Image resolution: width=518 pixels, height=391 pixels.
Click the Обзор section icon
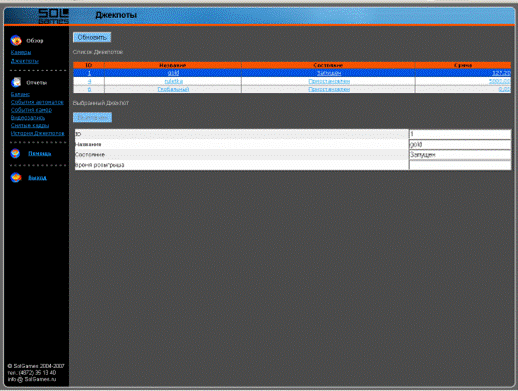(16, 40)
